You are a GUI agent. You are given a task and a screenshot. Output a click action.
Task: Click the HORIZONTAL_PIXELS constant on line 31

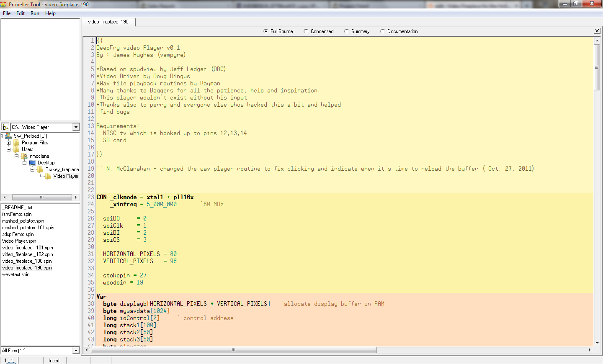click(131, 254)
